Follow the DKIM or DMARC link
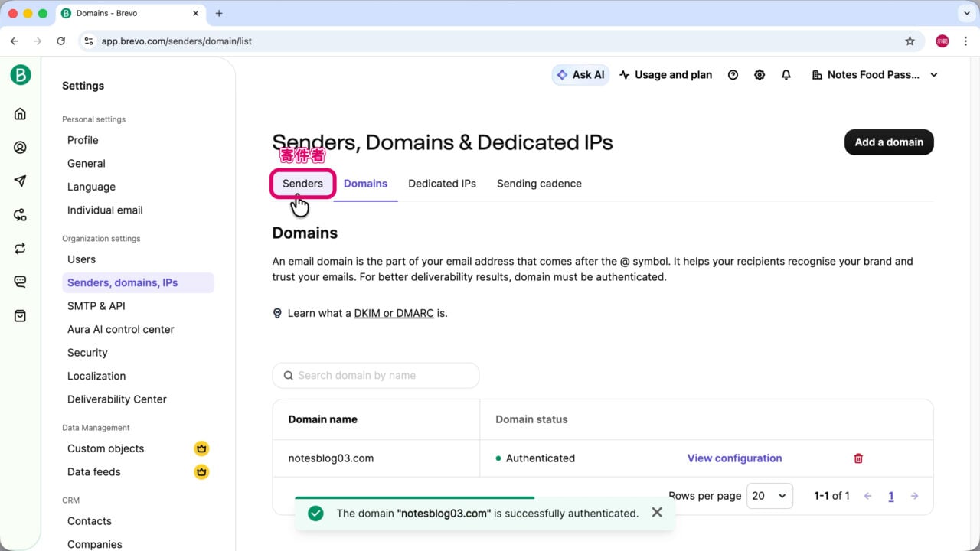980x551 pixels. coord(394,313)
